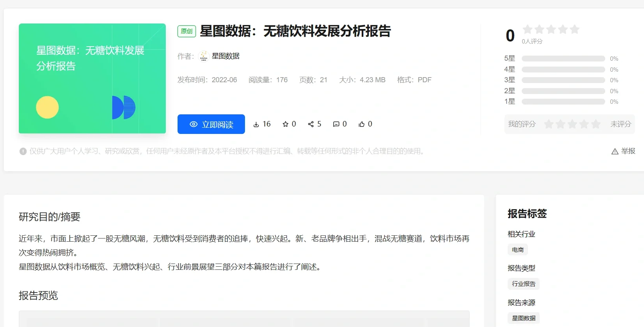Click the favorite star icon with count 0
The height and width of the screenshot is (327, 644).
click(x=285, y=124)
